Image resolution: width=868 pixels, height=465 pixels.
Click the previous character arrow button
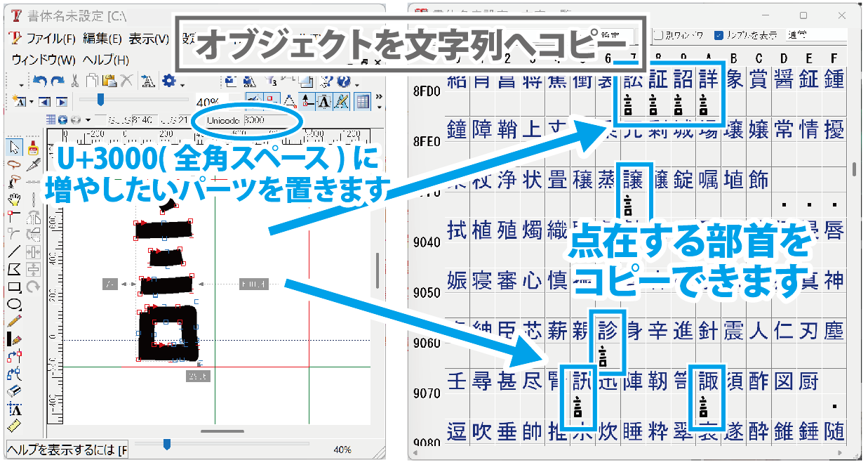point(45,102)
